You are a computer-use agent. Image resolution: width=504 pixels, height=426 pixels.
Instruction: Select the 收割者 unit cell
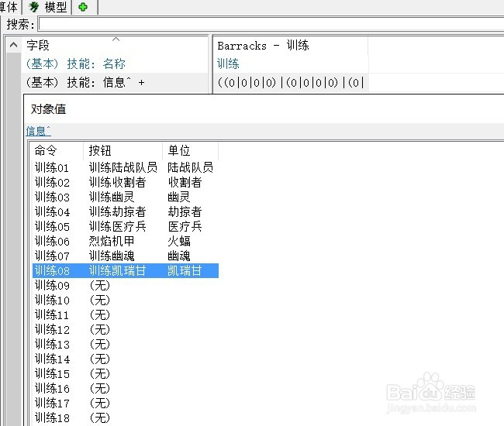185,182
